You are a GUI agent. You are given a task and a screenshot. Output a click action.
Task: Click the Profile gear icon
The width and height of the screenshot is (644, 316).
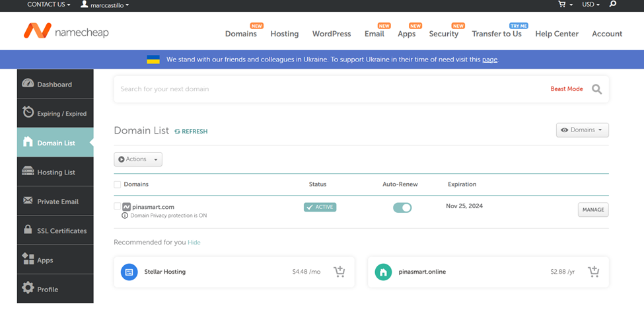pos(28,288)
